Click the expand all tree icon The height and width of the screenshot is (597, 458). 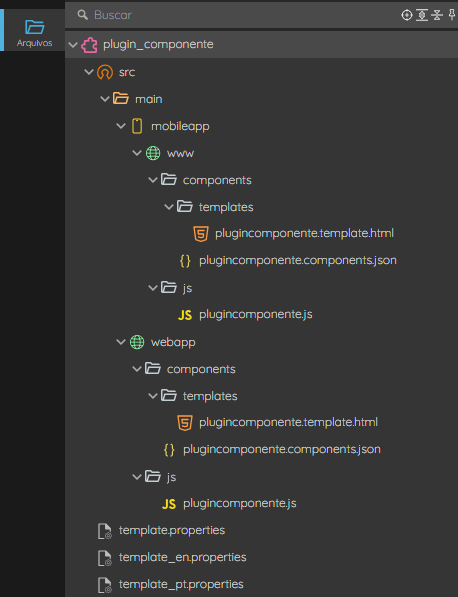coord(422,15)
